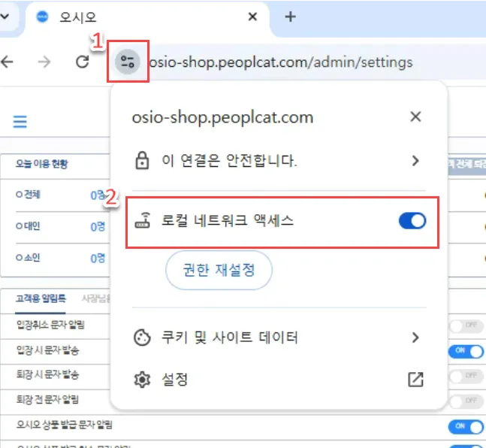Click the lock icon beside 이 연결은 안전합니다

pos(141,160)
